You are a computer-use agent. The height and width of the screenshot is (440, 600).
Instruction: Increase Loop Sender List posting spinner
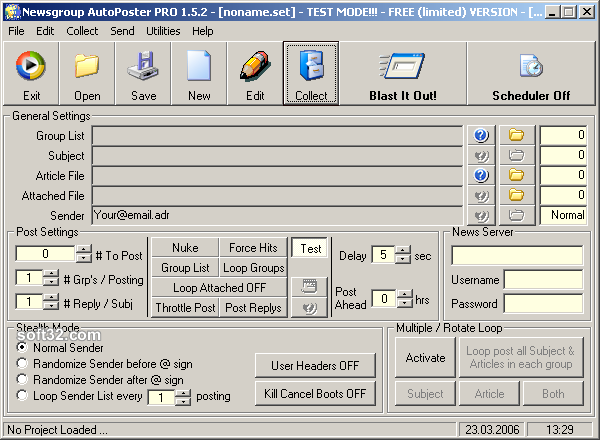183,393
